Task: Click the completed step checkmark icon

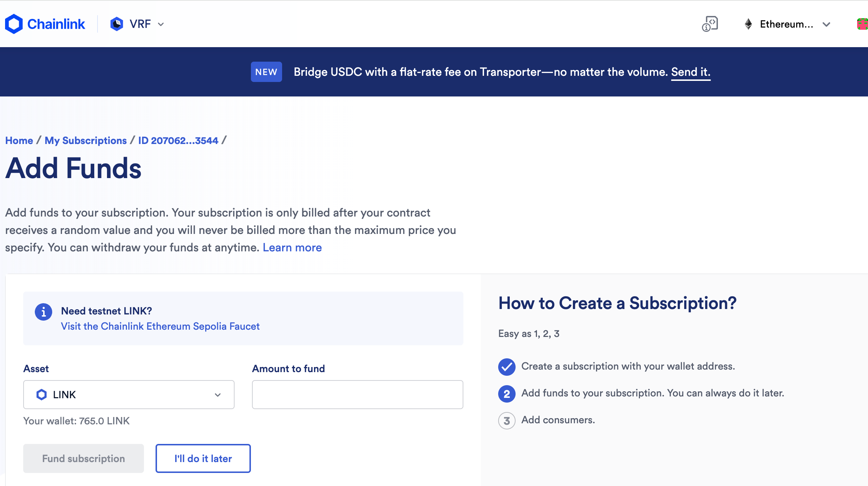Action: (x=507, y=367)
